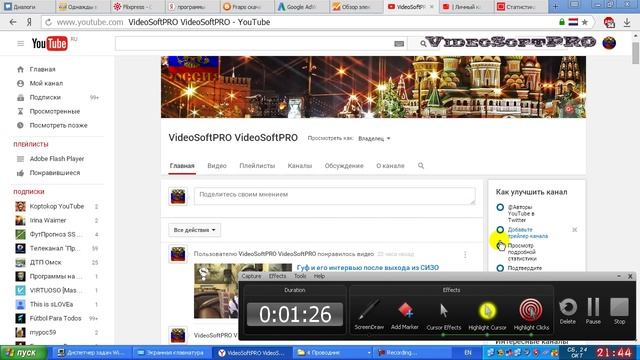Select the @Авторы YouTube в Twitter circle
The height and width of the screenshot is (360, 640).
click(500, 207)
